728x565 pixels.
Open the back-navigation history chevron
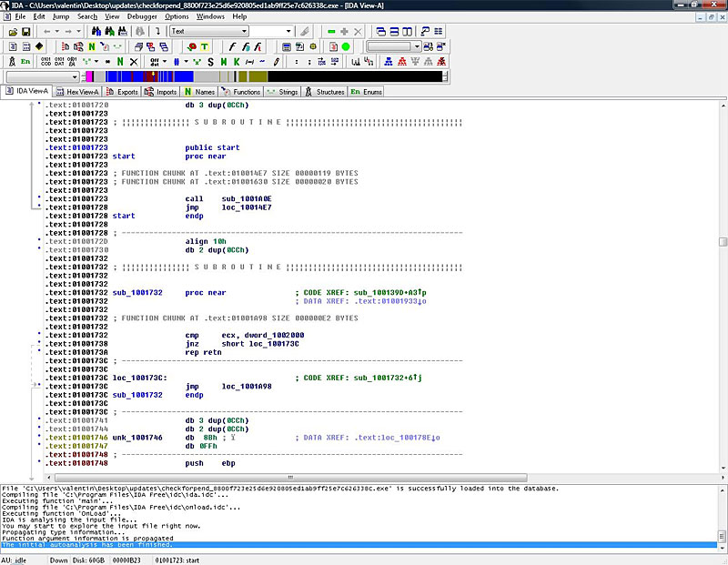56,33
